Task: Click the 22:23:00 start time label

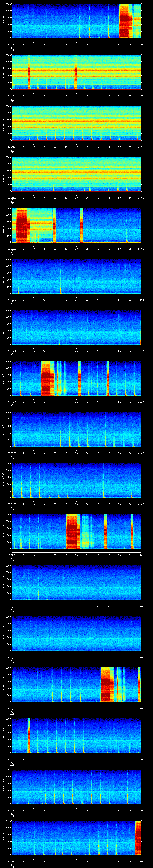Action: 12,96
